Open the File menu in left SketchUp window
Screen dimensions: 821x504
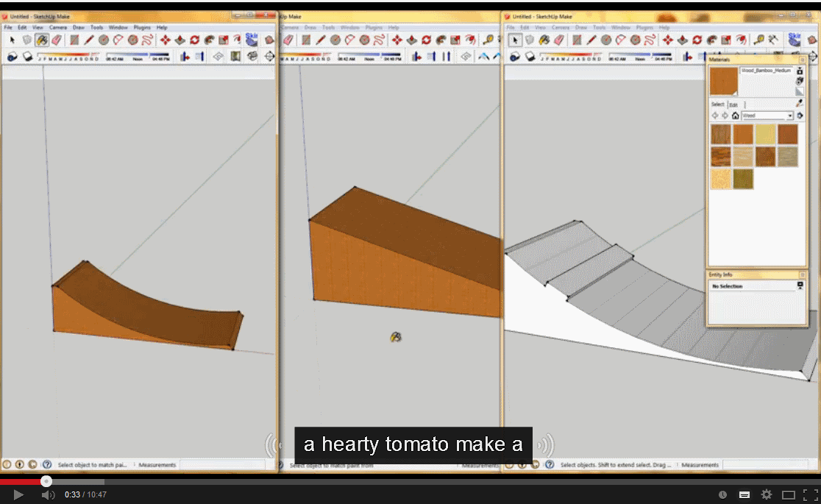coord(8,27)
